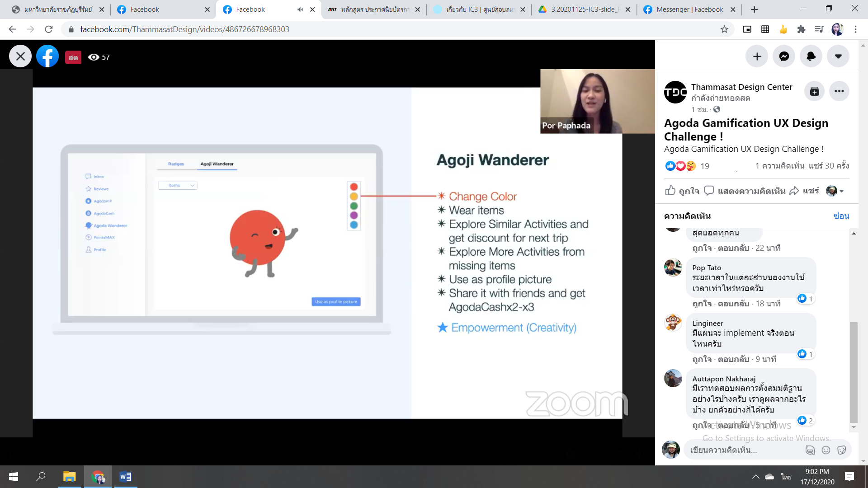Viewport: 868px width, 488px height.
Task: Open the notifications bell
Action: pyautogui.click(x=811, y=56)
